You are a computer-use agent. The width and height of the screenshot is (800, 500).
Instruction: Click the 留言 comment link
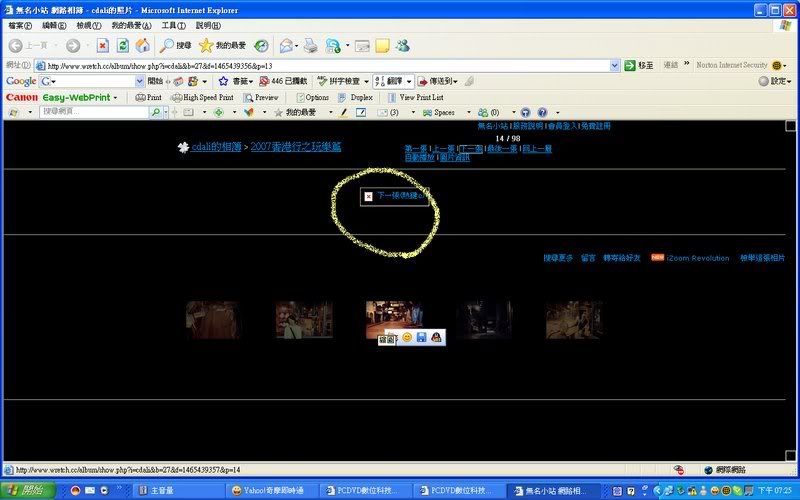[x=588, y=258]
